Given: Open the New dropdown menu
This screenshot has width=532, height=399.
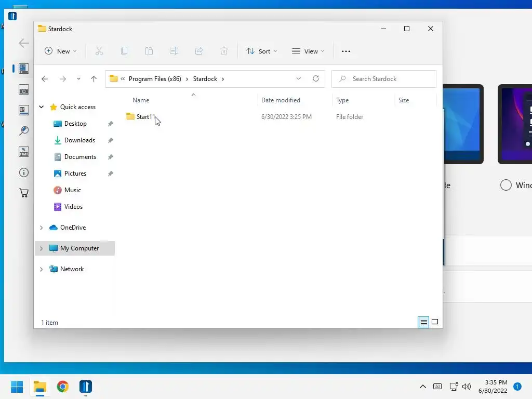Looking at the screenshot, I should pyautogui.click(x=61, y=51).
